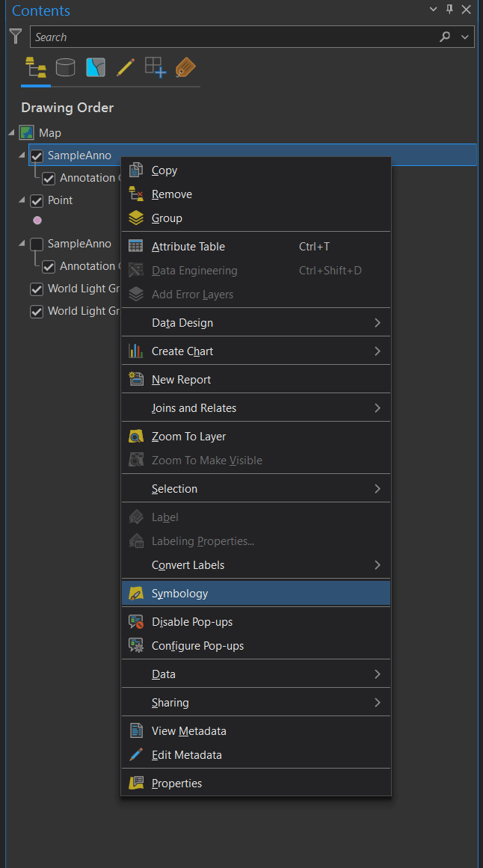Click inside the Contents search field
483x868 pixels.
click(x=224, y=36)
